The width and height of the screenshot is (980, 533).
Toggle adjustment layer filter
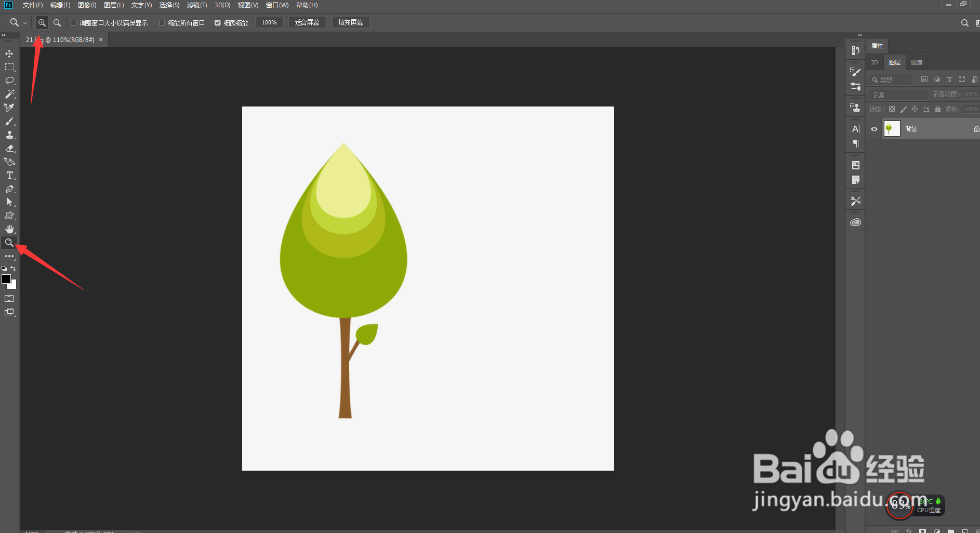[937, 79]
